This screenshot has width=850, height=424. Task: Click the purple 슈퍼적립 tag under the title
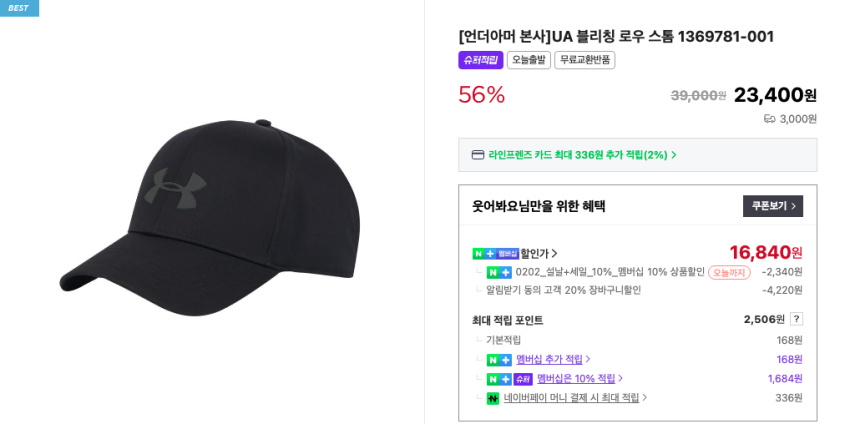coord(480,60)
